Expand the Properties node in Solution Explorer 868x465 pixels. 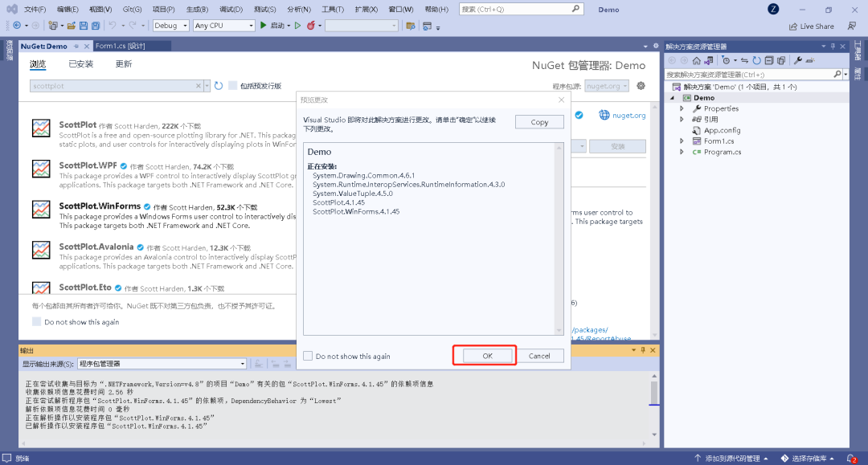tap(682, 108)
